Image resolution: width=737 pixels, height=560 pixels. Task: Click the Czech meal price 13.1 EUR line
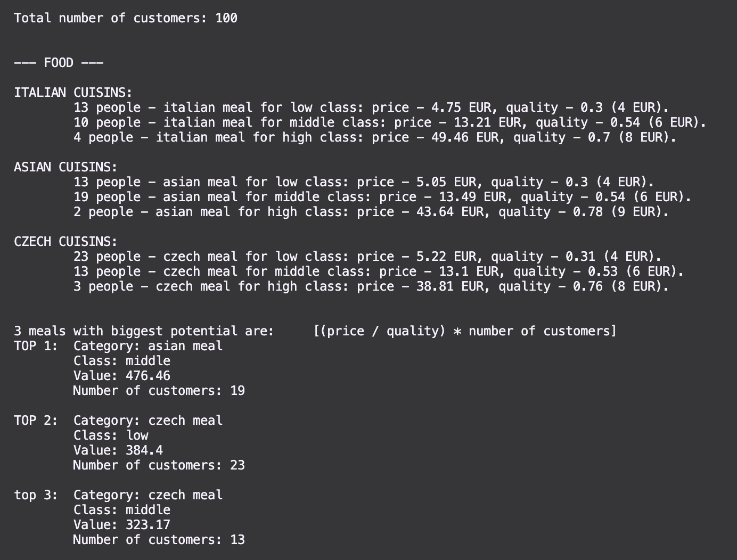pos(378,271)
